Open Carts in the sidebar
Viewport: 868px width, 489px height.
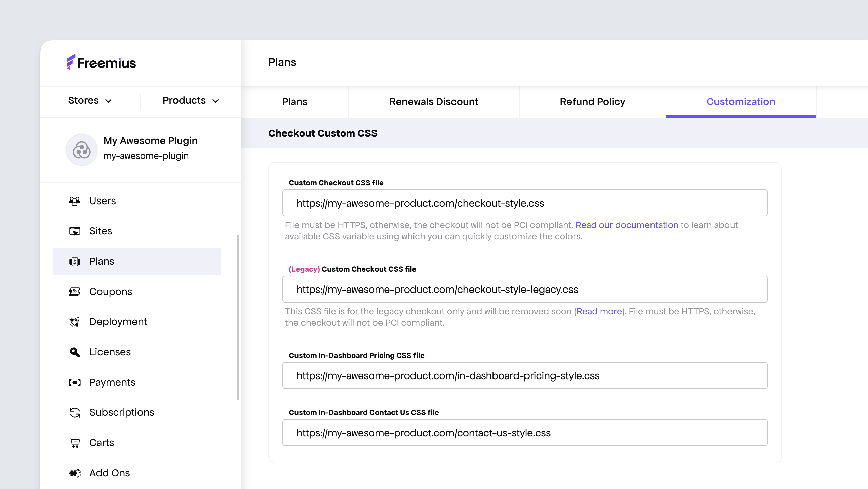click(137, 443)
